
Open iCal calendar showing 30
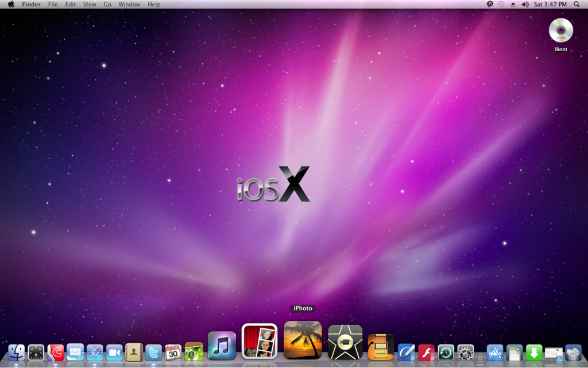173,352
